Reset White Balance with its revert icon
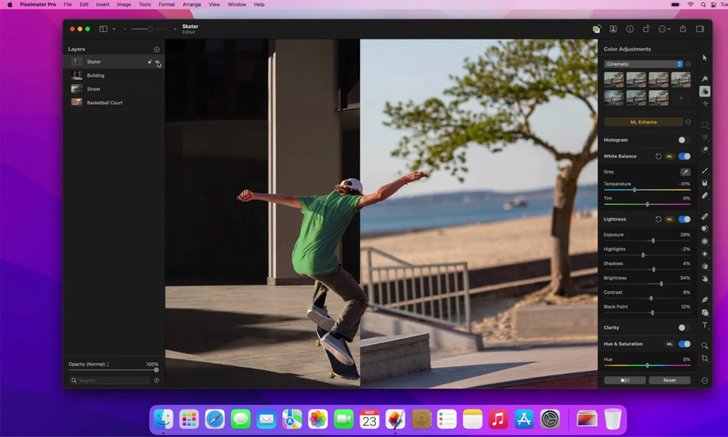Viewport: 728px width, 437px height. 658,157
